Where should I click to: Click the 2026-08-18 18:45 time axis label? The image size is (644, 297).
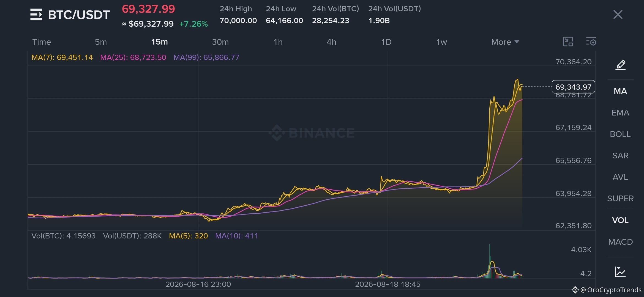pos(388,284)
